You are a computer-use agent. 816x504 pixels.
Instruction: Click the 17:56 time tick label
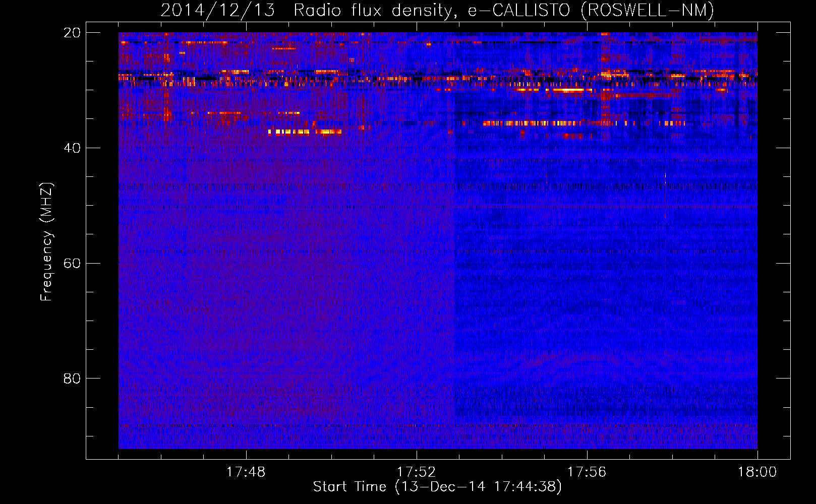coord(587,472)
